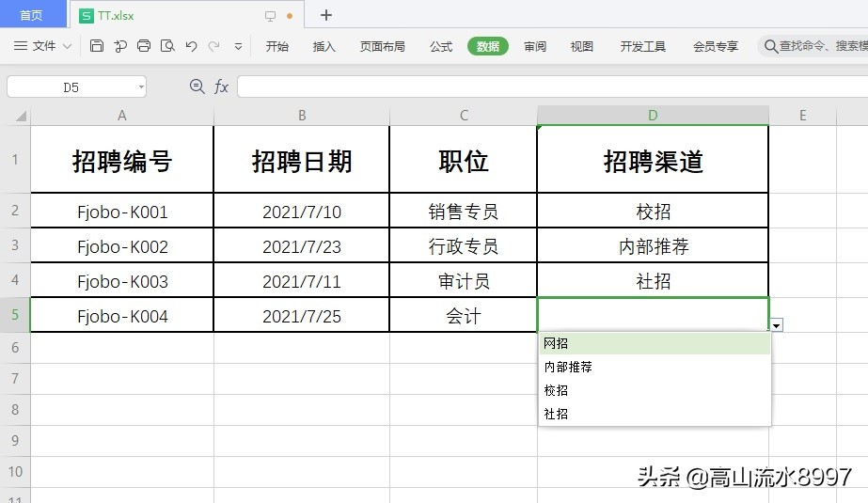Open the cell D5 validation dropdown arrow
Image resolution: width=868 pixels, height=503 pixels.
pyautogui.click(x=776, y=325)
